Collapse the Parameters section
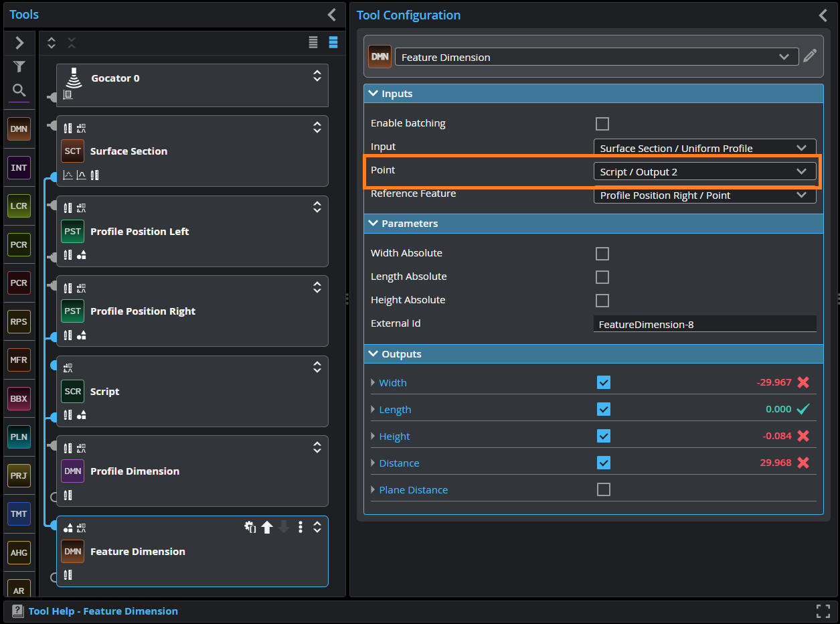This screenshot has height=624, width=840. pos(373,224)
